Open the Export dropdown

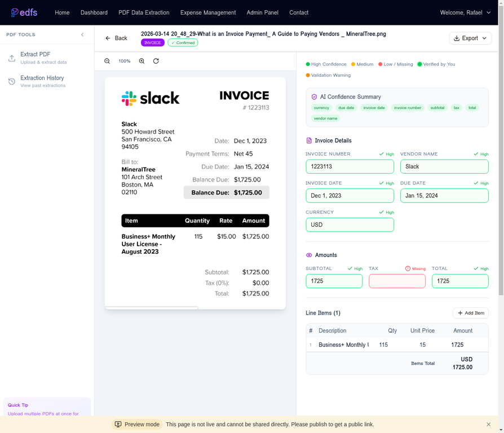[x=470, y=38]
